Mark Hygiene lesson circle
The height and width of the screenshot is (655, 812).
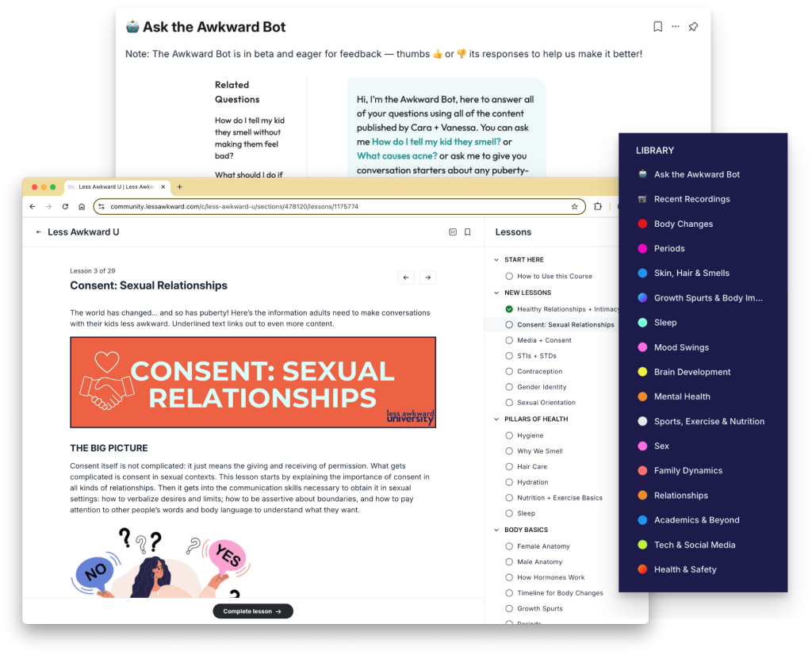click(509, 435)
